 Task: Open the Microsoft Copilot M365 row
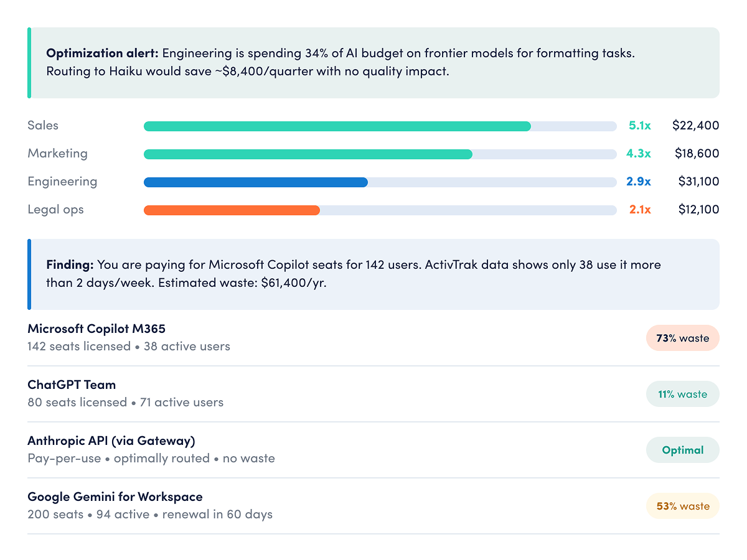(374, 338)
